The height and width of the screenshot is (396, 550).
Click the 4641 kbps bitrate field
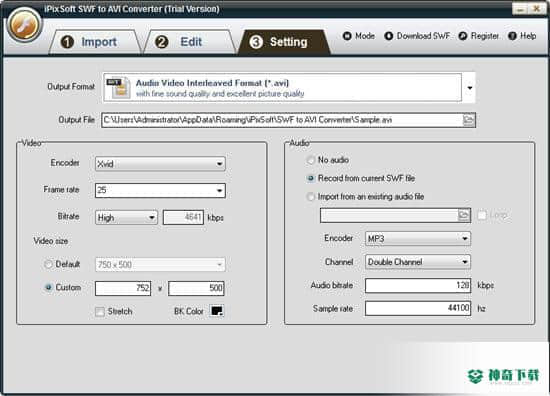(x=183, y=217)
